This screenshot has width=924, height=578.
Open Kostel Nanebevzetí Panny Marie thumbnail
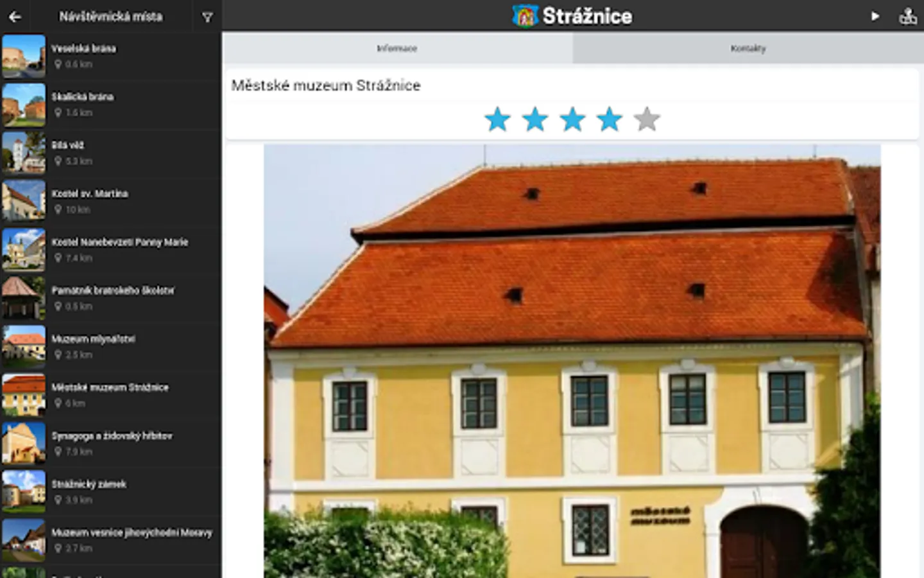[24, 250]
